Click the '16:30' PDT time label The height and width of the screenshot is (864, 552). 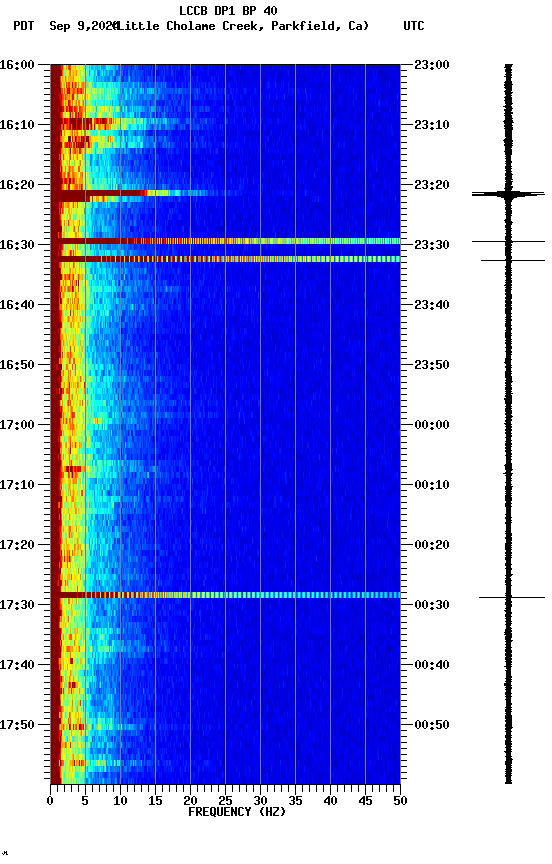pyautogui.click(x=17, y=245)
